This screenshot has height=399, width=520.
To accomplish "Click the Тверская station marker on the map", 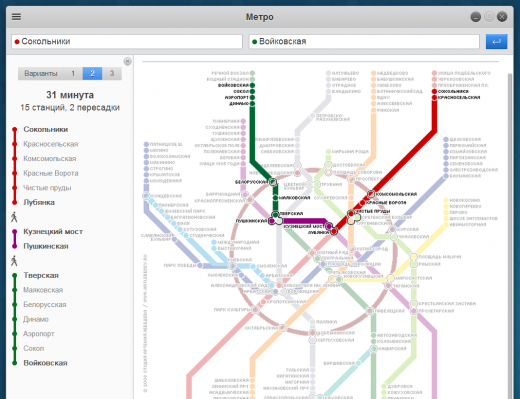I will click(275, 214).
